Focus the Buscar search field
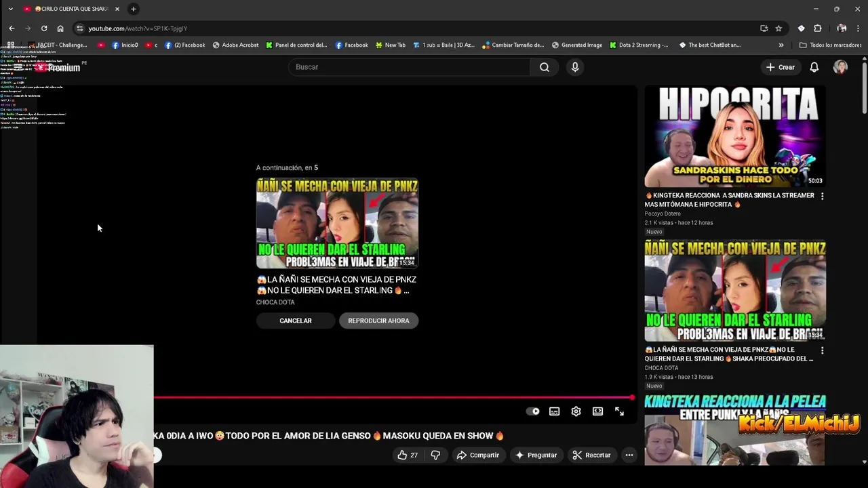 (x=409, y=67)
